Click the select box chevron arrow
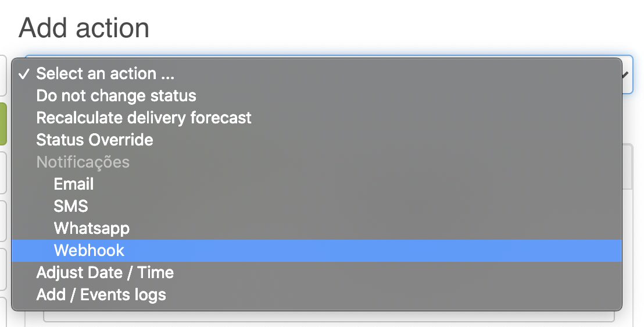 (x=627, y=75)
